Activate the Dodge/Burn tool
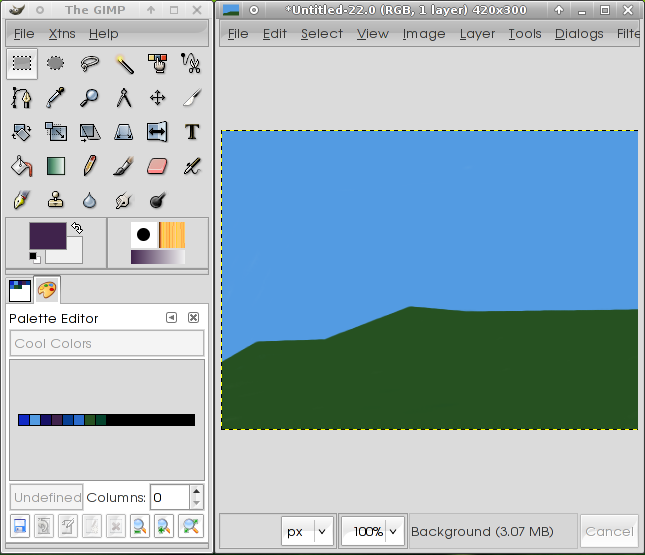 (x=158, y=200)
